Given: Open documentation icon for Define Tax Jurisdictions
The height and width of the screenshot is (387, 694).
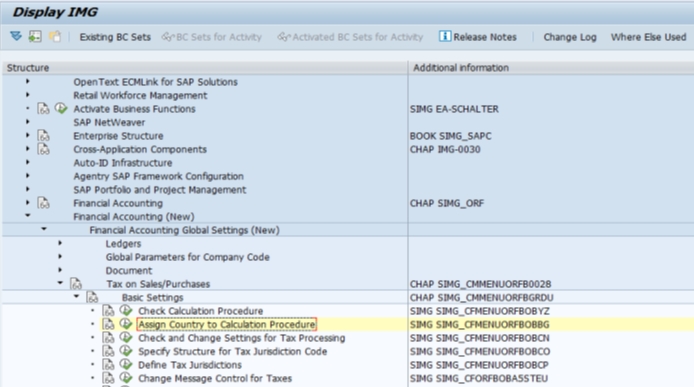Looking at the screenshot, I should 108,365.
